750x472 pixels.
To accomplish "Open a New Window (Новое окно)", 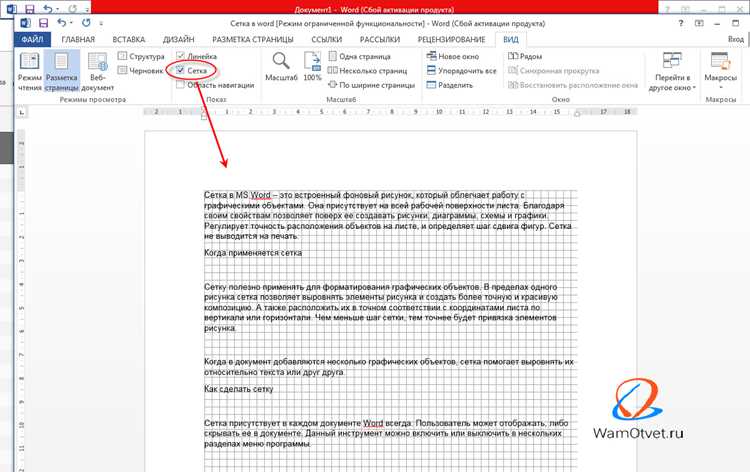I will [452, 56].
